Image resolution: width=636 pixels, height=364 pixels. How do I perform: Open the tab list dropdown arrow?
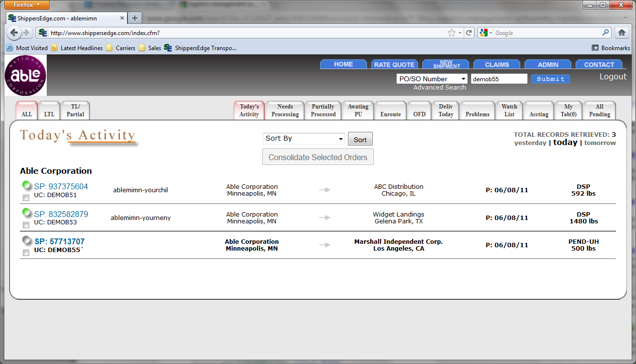[627, 18]
